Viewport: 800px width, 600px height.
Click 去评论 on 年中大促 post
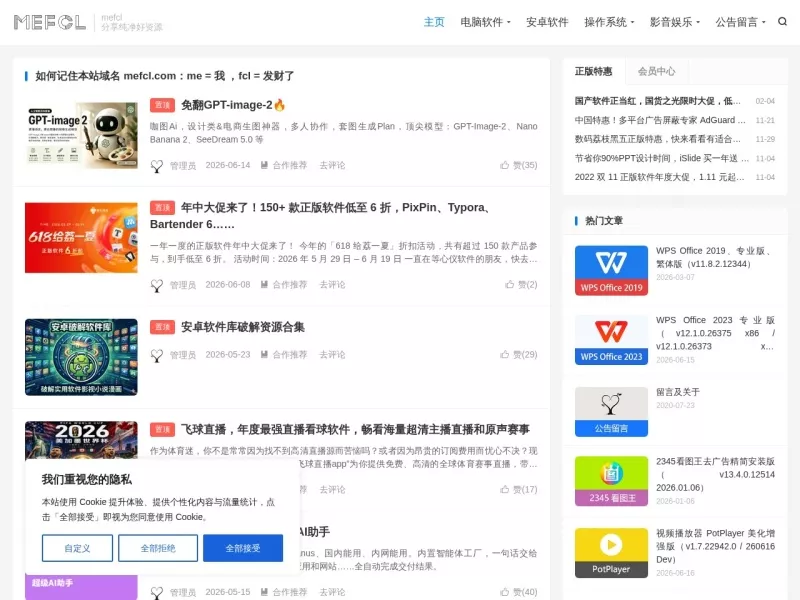332,284
